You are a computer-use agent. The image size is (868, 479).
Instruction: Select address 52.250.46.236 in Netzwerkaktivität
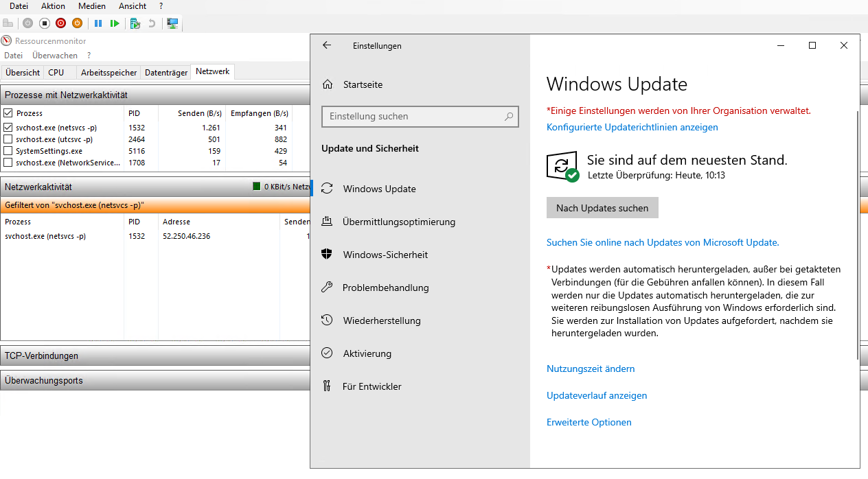tap(186, 236)
